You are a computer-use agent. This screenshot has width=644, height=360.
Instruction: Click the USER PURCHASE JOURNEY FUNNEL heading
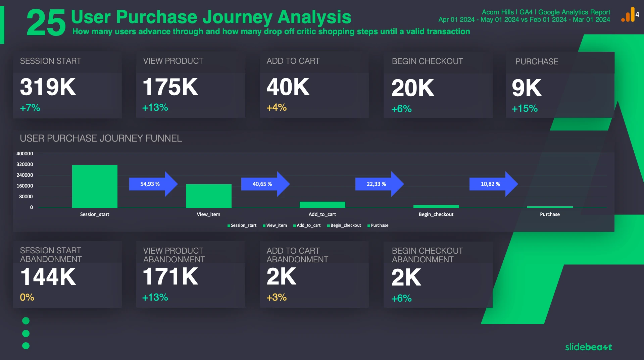coord(101,138)
